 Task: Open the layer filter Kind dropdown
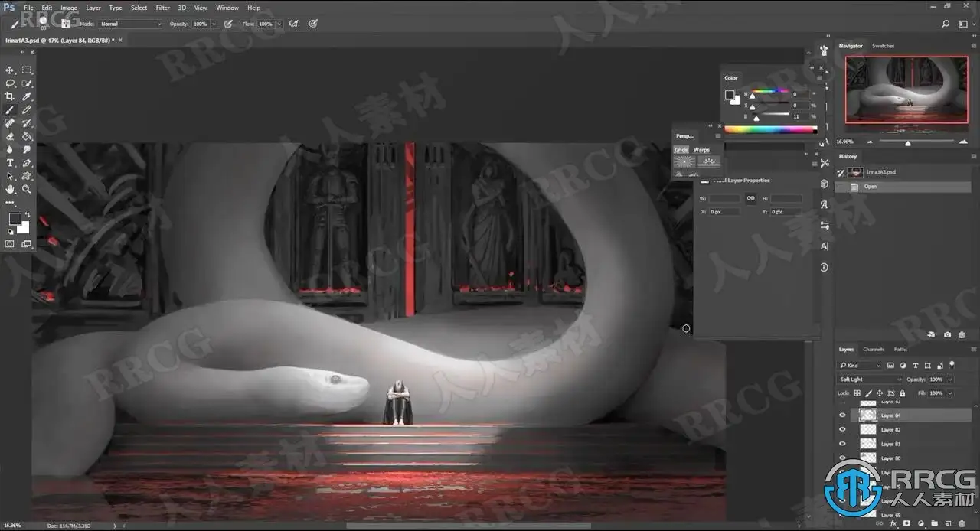(861, 366)
